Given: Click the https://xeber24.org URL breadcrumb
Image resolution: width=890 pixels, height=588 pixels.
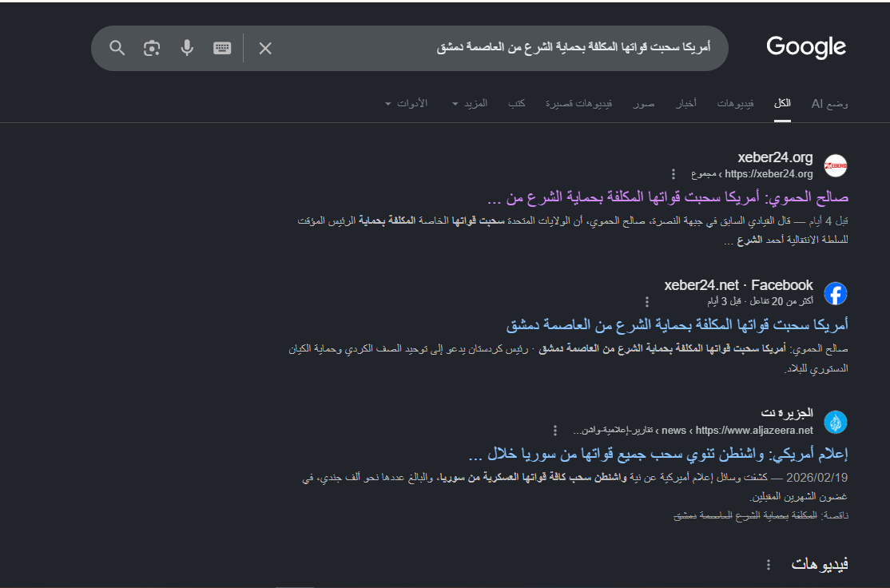Looking at the screenshot, I should click(769, 173).
